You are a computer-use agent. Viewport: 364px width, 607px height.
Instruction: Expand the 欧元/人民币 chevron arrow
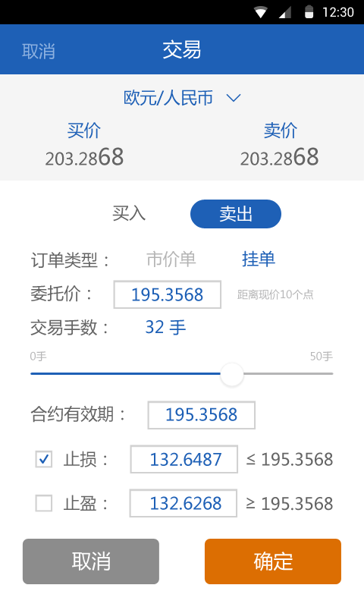point(234,98)
